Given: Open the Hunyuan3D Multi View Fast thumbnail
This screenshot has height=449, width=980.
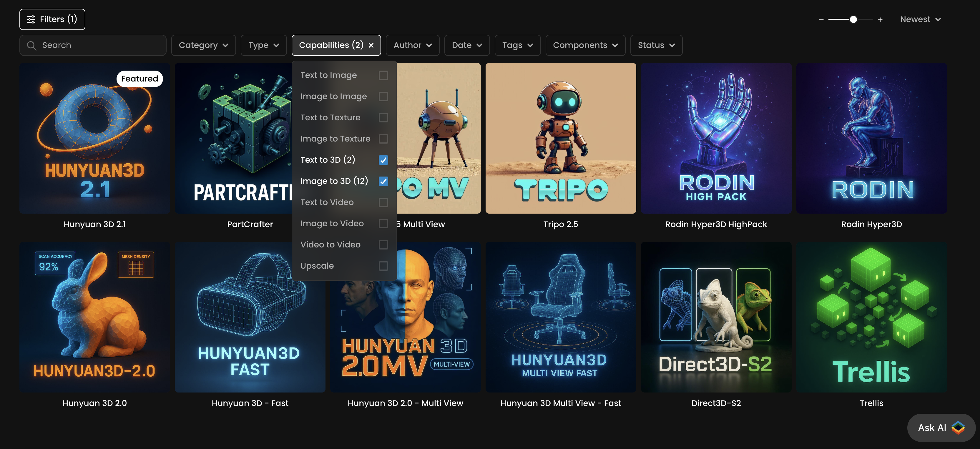Looking at the screenshot, I should pos(560,317).
